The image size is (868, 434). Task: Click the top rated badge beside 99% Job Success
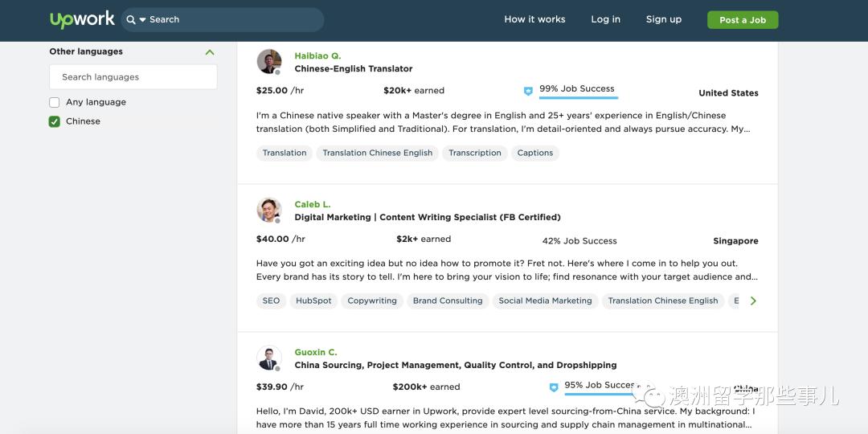tap(528, 92)
